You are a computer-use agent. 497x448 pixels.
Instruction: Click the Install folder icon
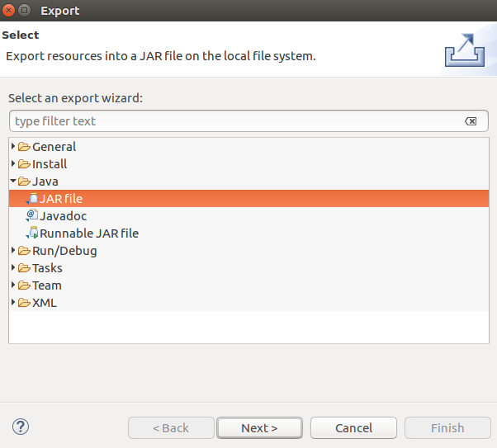click(x=24, y=164)
